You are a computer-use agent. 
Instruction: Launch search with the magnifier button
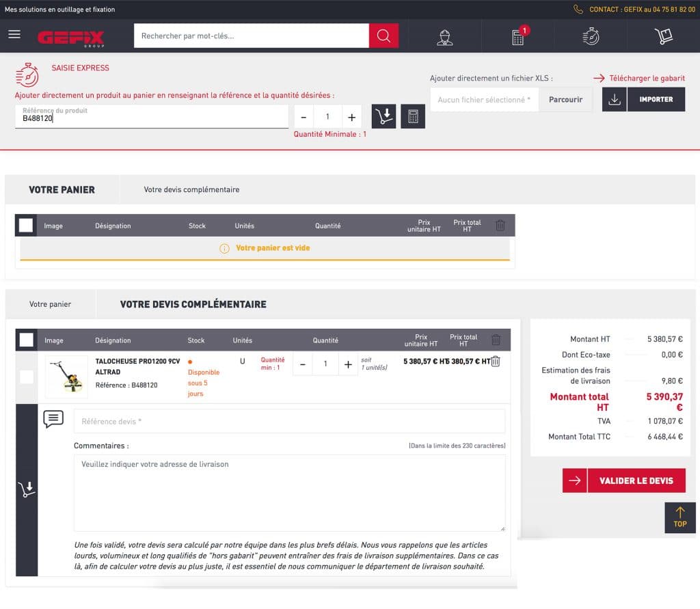pyautogui.click(x=383, y=36)
